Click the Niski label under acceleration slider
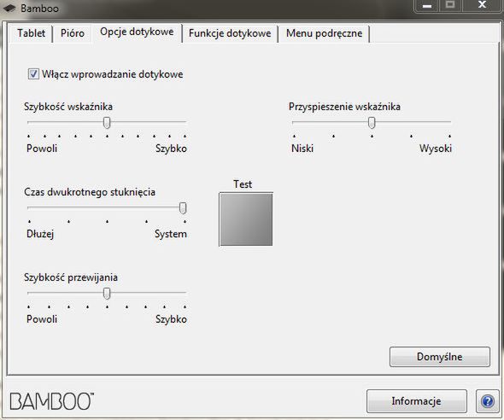 (302, 149)
